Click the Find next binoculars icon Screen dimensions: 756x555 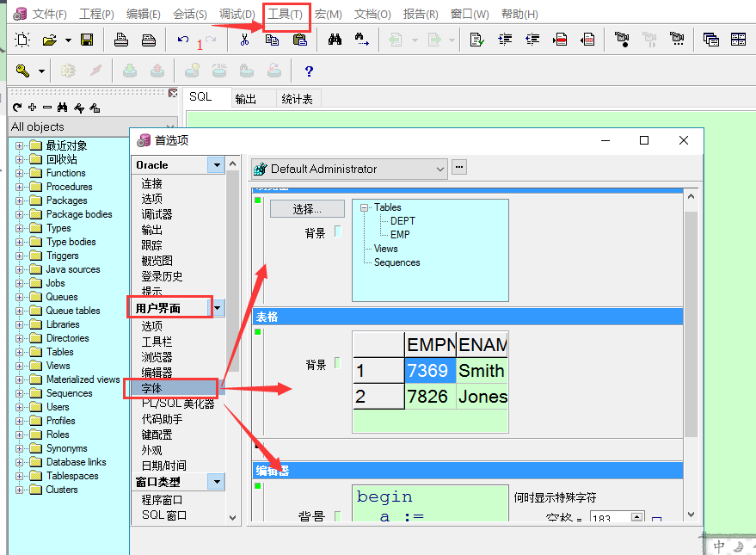pos(361,40)
